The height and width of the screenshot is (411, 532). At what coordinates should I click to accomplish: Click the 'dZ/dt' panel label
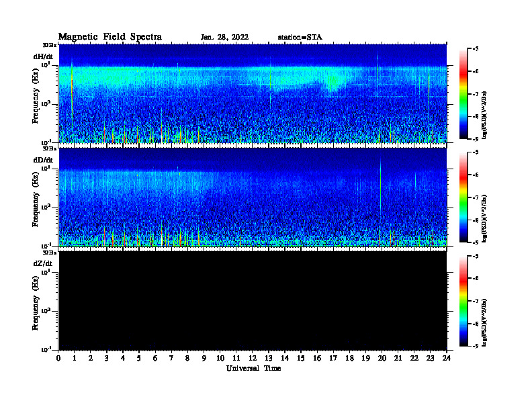(43, 263)
